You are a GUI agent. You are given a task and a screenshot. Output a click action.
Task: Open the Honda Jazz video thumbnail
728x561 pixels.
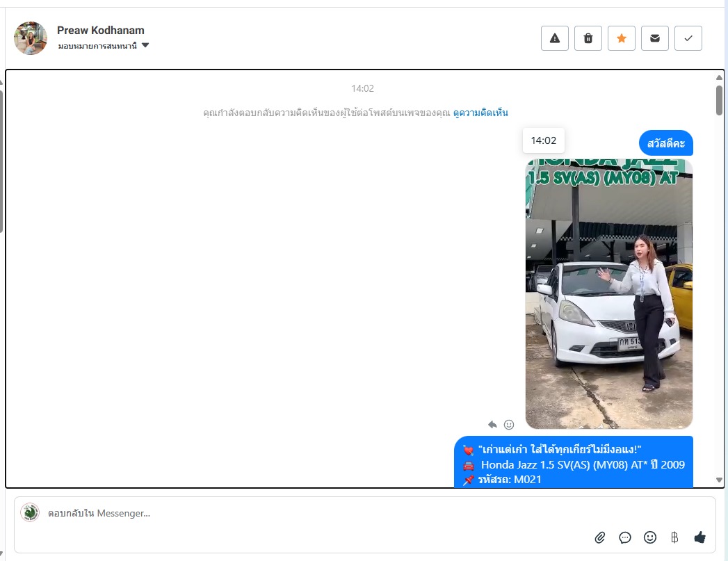[608, 294]
